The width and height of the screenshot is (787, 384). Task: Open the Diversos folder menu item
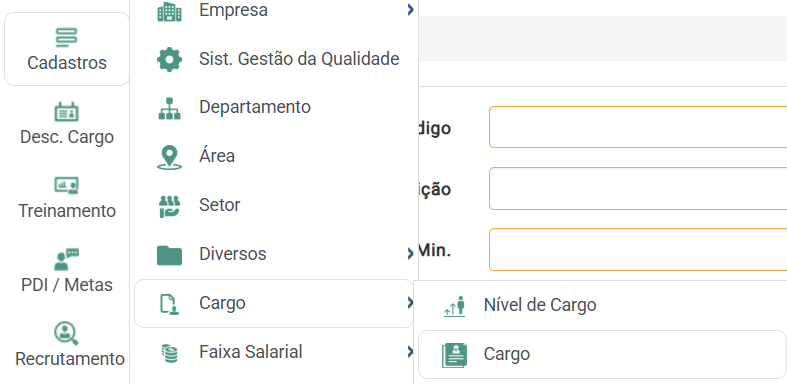coord(274,254)
